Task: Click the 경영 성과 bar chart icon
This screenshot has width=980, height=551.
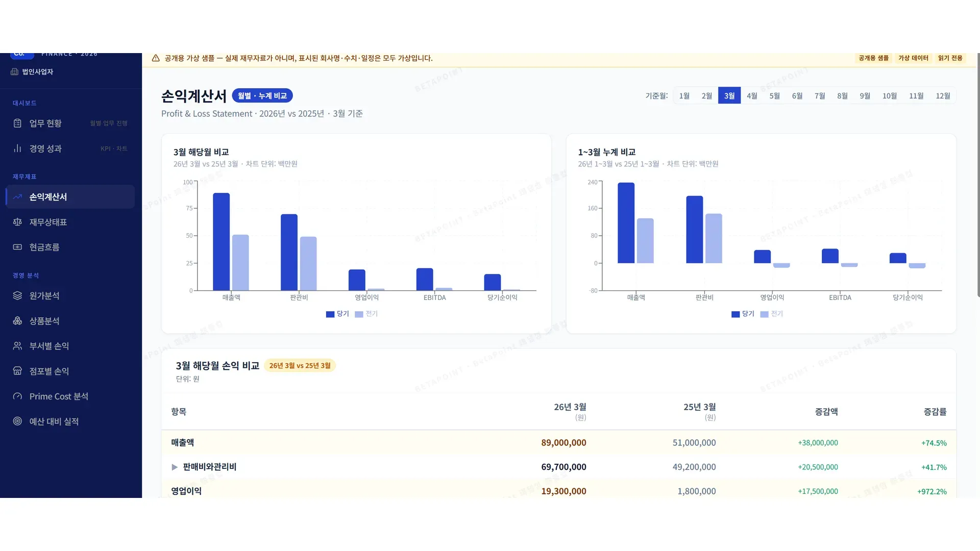Action: coord(17,148)
